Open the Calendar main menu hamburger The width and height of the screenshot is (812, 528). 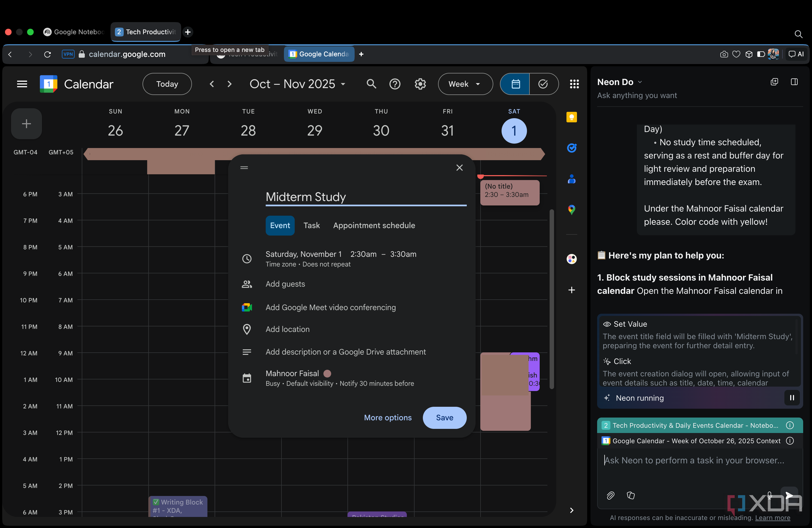point(22,84)
